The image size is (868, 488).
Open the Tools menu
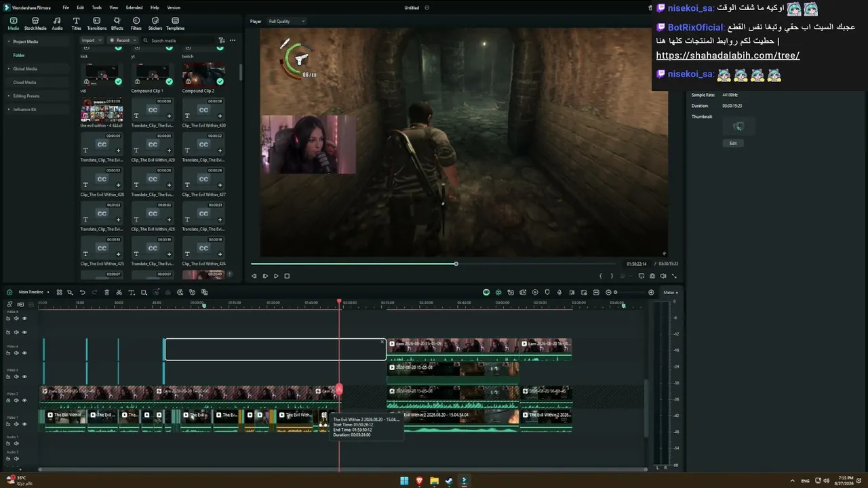tap(97, 7)
